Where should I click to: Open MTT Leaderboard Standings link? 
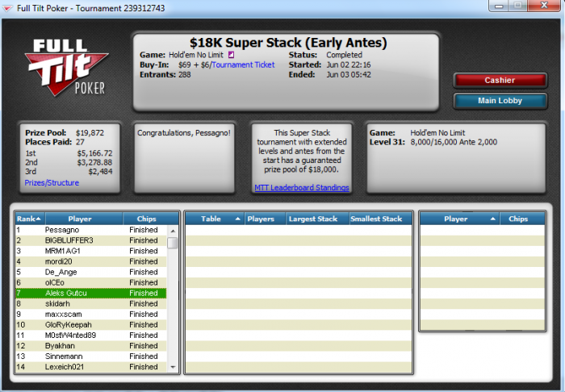pyautogui.click(x=302, y=188)
